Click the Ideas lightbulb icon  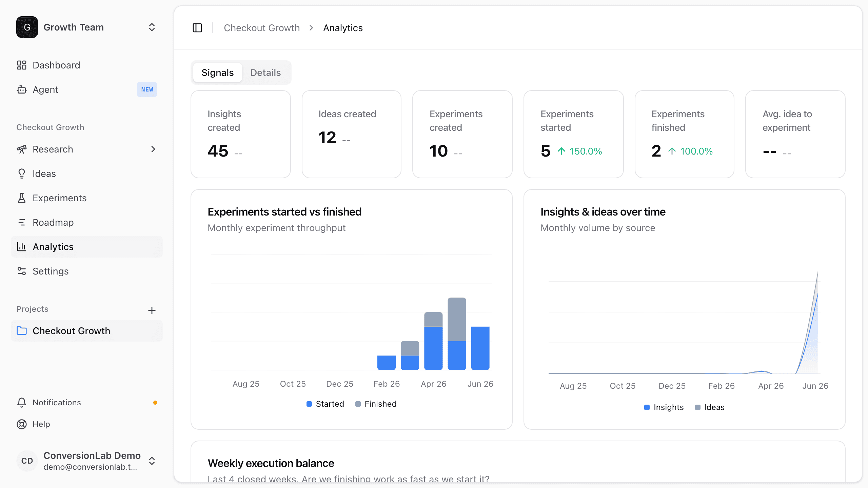coord(22,174)
